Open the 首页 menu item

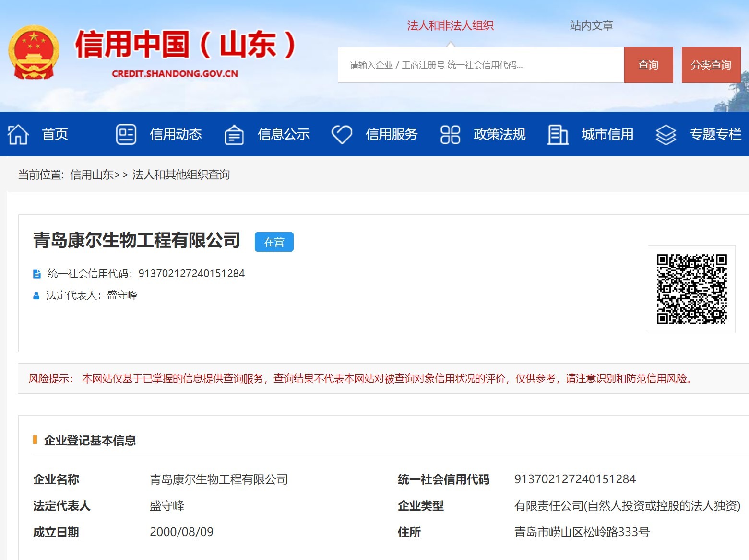55,134
